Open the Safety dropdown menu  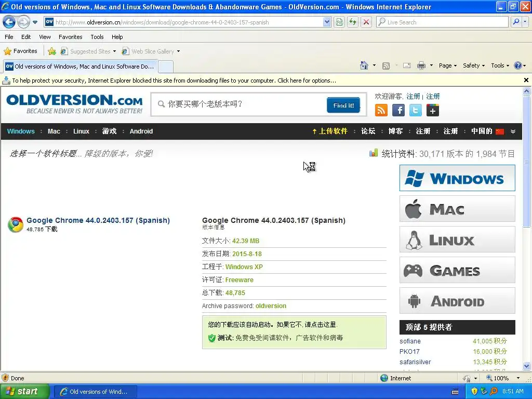tap(474, 65)
